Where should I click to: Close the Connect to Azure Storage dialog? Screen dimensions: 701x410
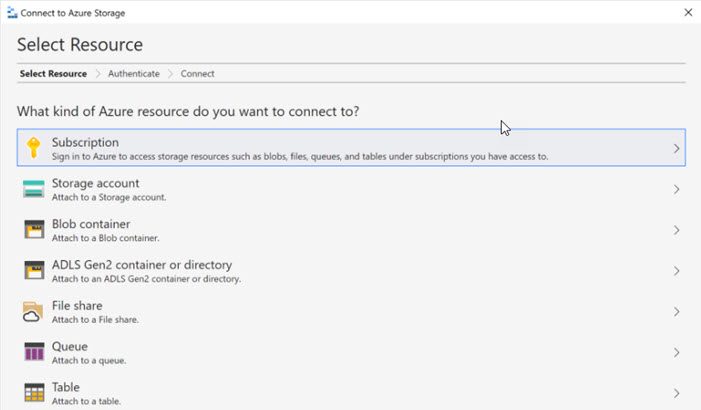[x=687, y=13]
